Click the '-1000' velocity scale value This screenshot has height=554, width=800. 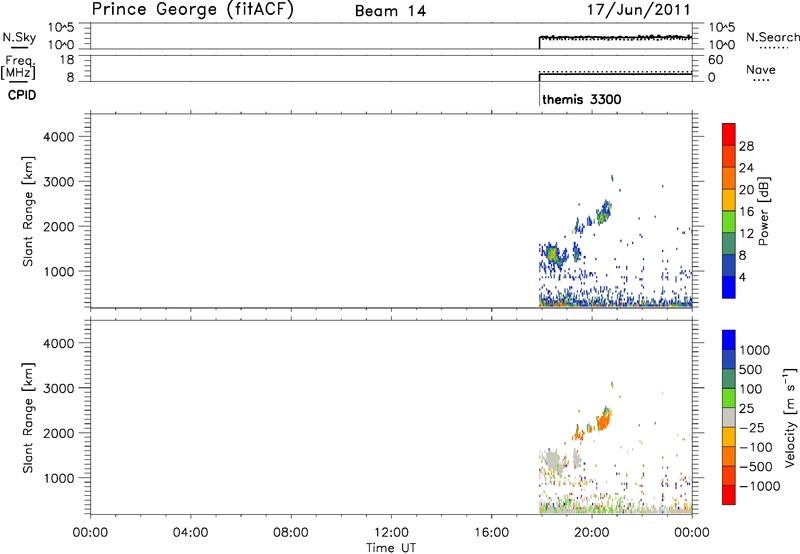760,486
